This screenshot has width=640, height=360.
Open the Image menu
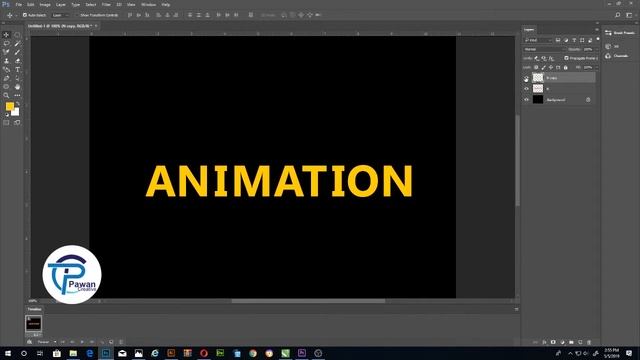45,4
